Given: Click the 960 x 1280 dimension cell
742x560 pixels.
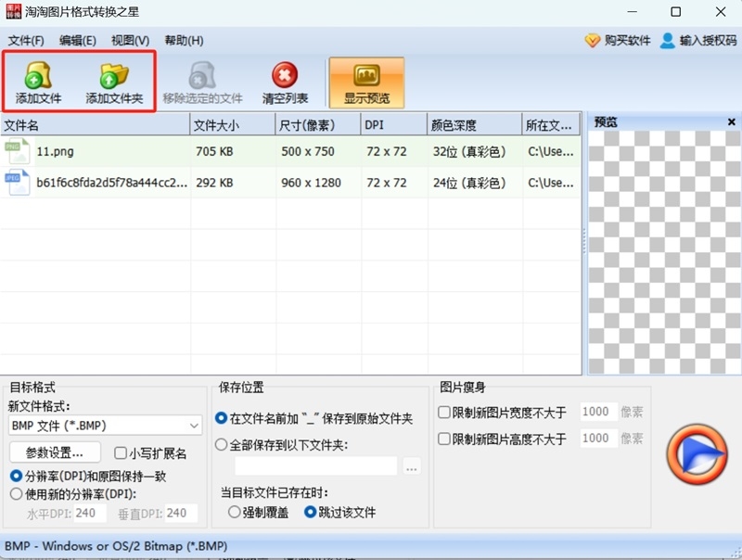Looking at the screenshot, I should [x=311, y=183].
